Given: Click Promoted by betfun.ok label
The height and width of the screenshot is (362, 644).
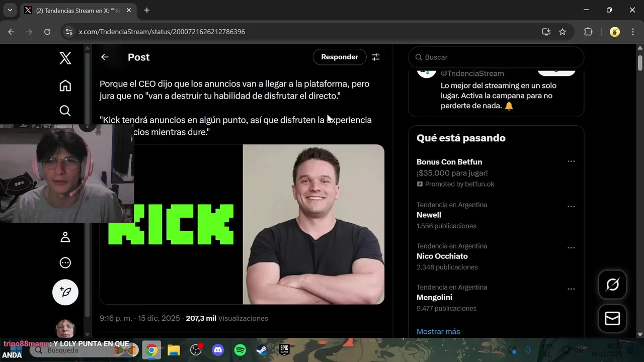Looking at the screenshot, I should 455,184.
